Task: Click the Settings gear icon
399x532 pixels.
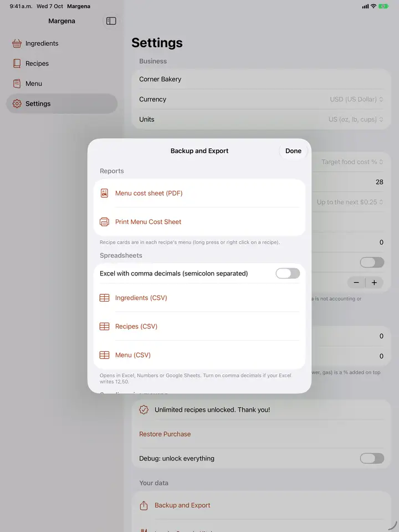Action: click(x=17, y=104)
